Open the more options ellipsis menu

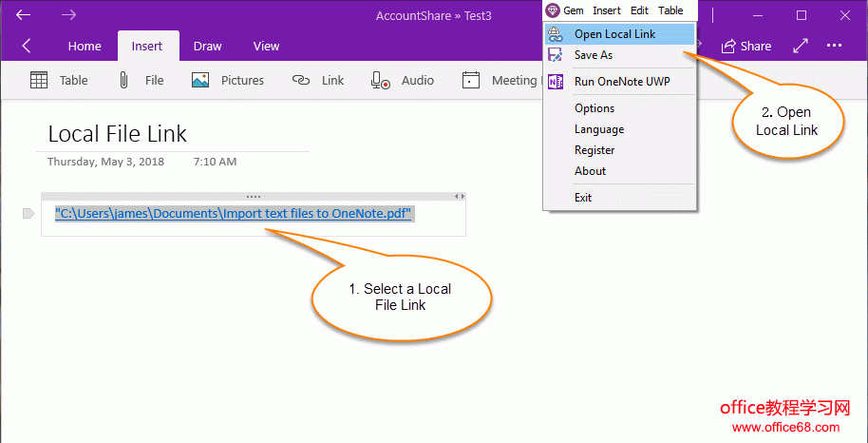point(834,46)
